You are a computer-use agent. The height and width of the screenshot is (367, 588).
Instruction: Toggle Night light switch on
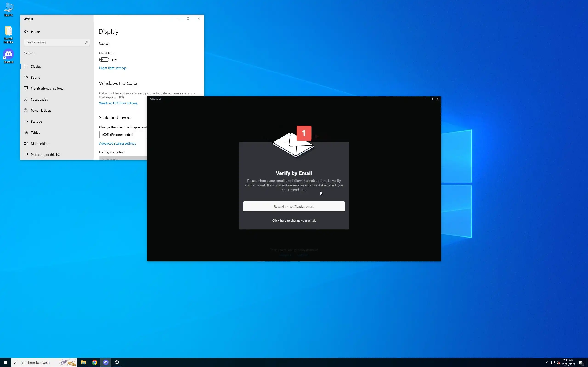tap(104, 60)
